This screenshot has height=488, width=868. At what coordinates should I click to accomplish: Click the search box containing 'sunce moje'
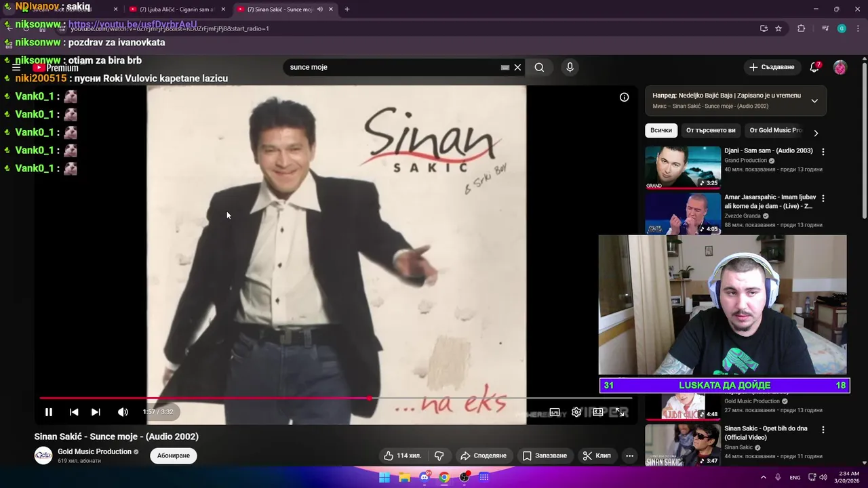coord(393,67)
